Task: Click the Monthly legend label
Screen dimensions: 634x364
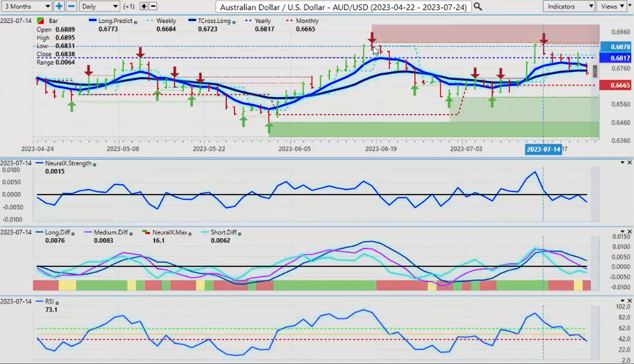Action: (x=307, y=21)
